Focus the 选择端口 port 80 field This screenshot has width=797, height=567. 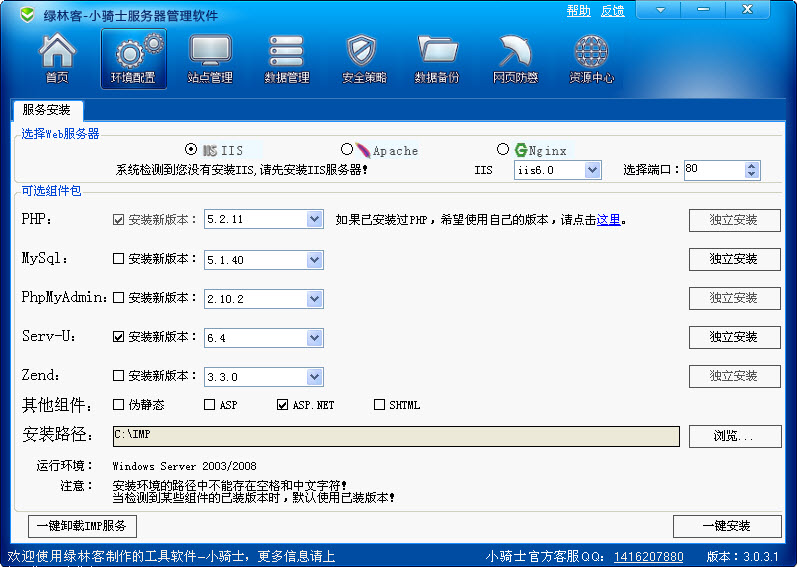tap(715, 170)
